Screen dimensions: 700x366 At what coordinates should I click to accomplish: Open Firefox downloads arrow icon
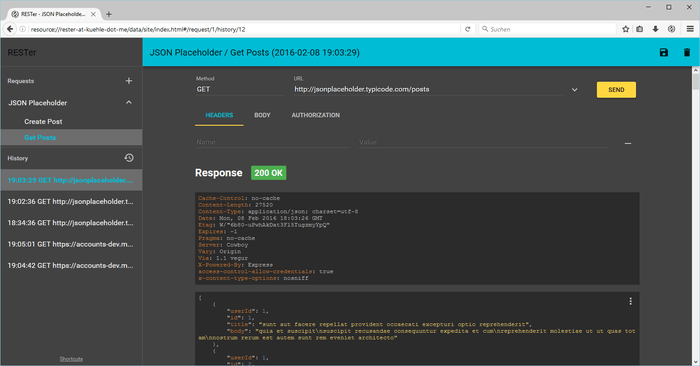[x=655, y=29]
